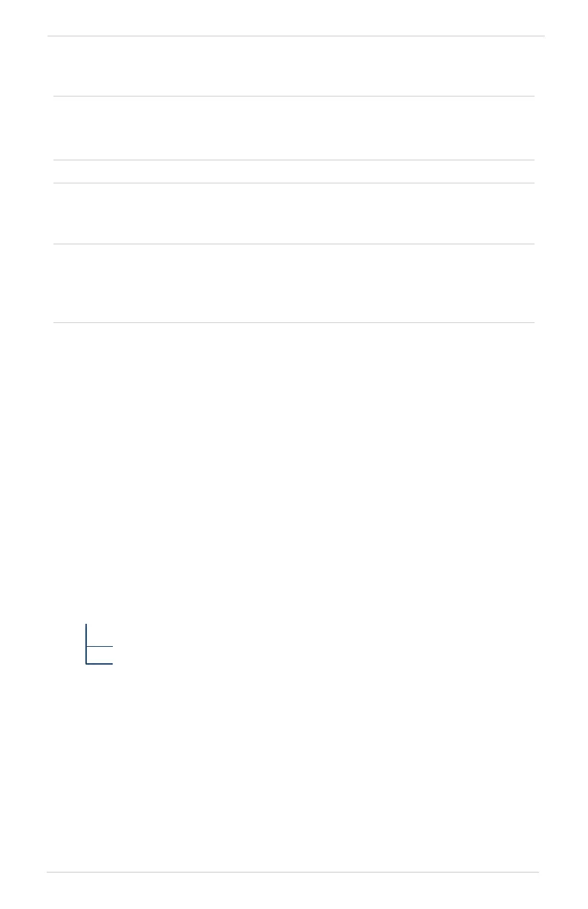Select the narrow empty second table row
588x909 pixels.
[x=294, y=172]
